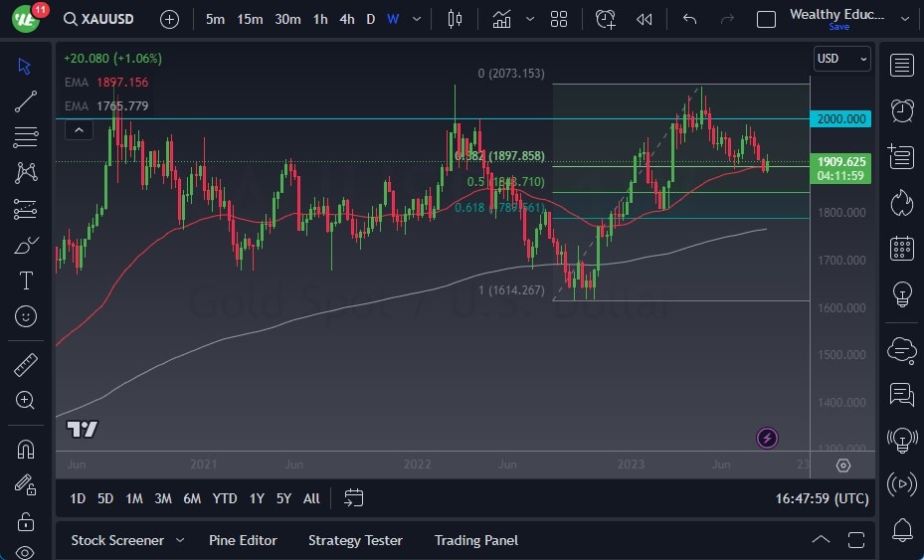Image resolution: width=924 pixels, height=560 pixels.
Task: Open the ideas stream panel
Action: (901, 440)
